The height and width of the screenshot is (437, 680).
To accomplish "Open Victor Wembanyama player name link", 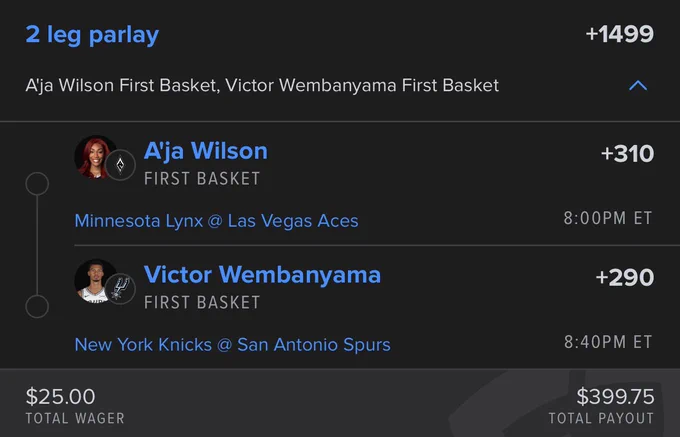I will coord(262,275).
